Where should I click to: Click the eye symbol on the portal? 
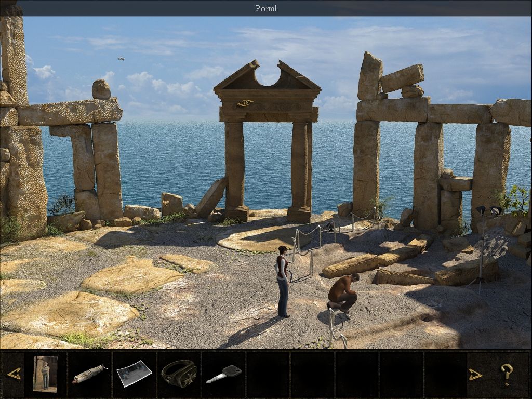[x=244, y=103]
